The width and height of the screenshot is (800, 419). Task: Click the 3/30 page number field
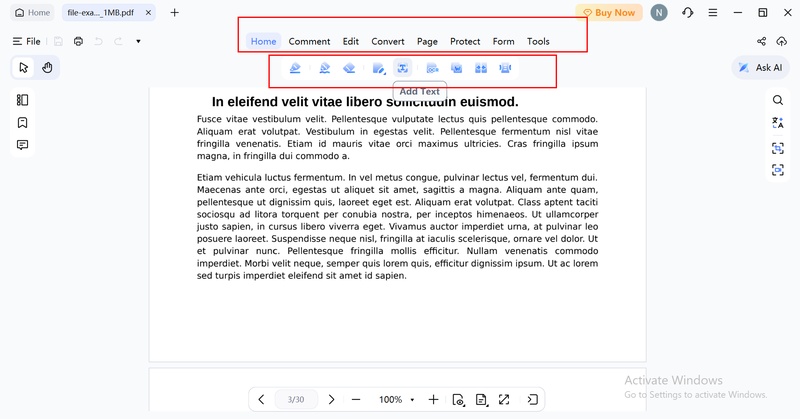pyautogui.click(x=296, y=400)
